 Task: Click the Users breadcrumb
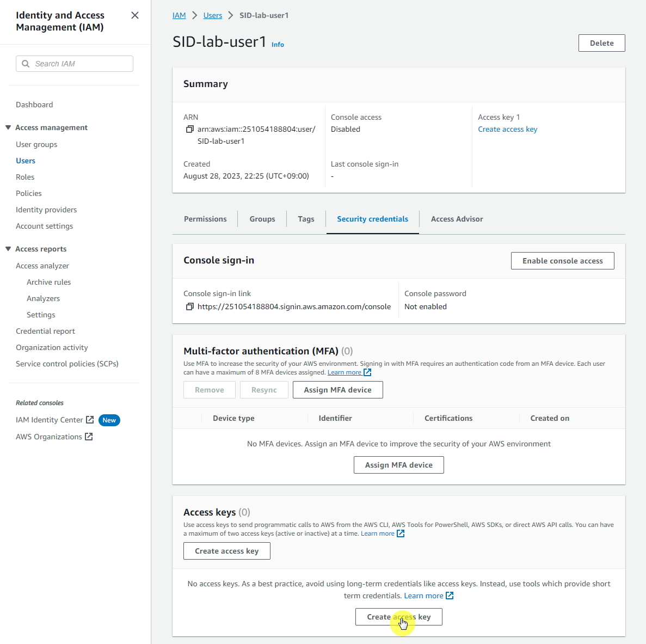(x=213, y=15)
